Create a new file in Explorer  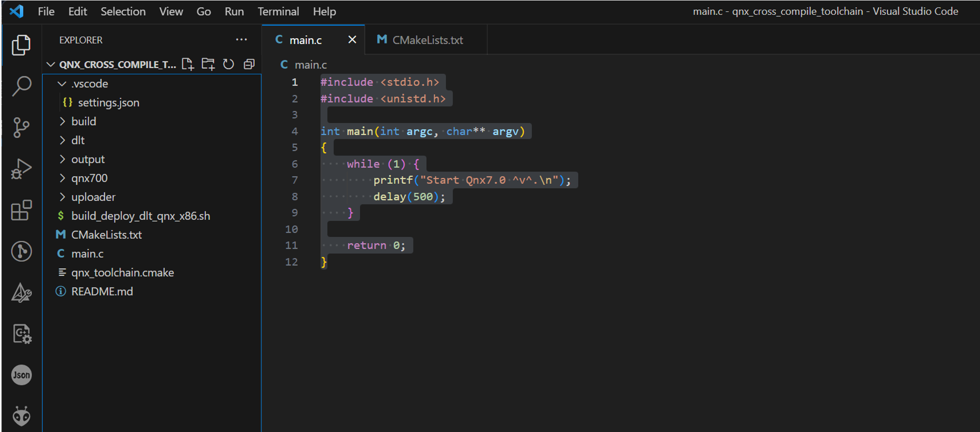pyautogui.click(x=188, y=64)
